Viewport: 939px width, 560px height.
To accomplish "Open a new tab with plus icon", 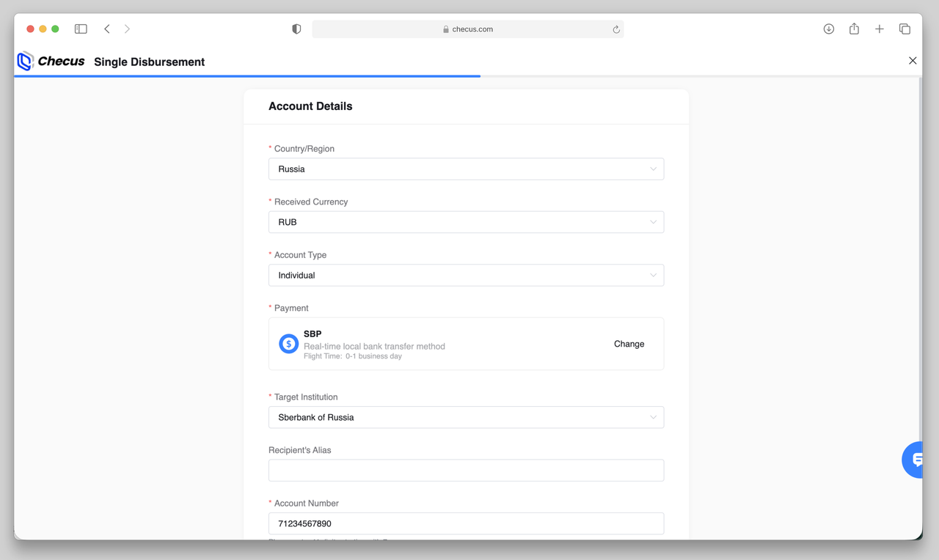I will pos(879,29).
